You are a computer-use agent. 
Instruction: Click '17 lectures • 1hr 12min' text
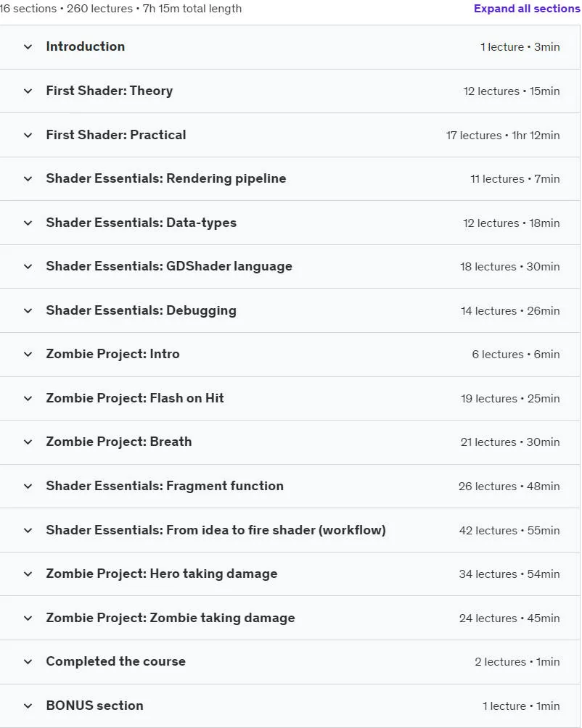[x=503, y=135]
